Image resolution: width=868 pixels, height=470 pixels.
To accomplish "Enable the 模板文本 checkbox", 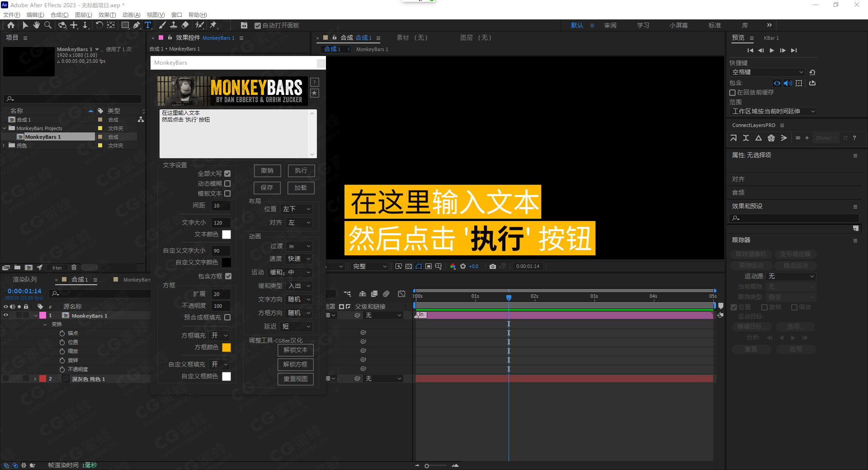I will [x=227, y=193].
